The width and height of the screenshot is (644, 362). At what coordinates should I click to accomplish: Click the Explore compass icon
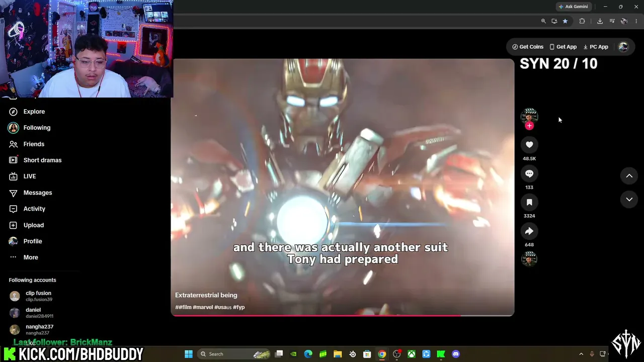click(13, 112)
